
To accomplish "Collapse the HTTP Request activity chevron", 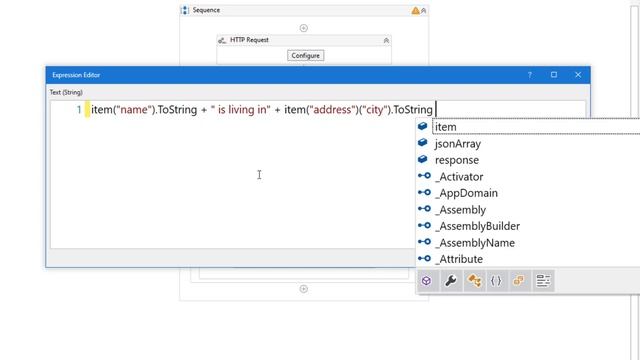I will pos(386,40).
